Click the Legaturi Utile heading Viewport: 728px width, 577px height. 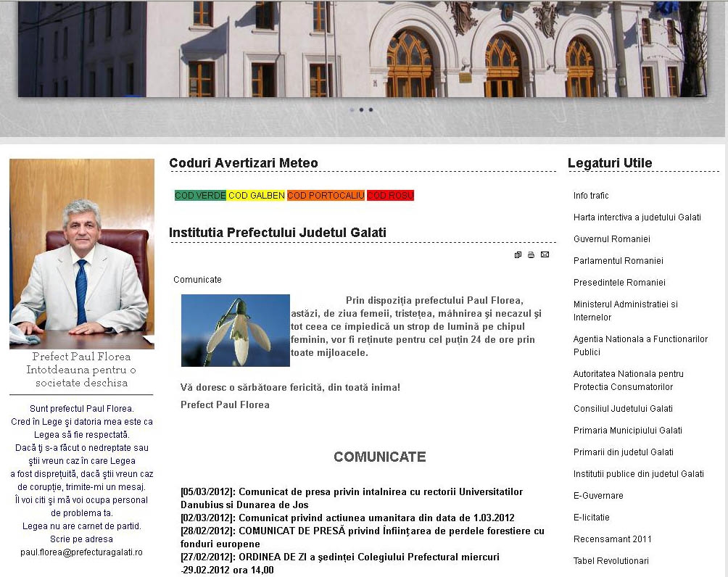tap(609, 163)
